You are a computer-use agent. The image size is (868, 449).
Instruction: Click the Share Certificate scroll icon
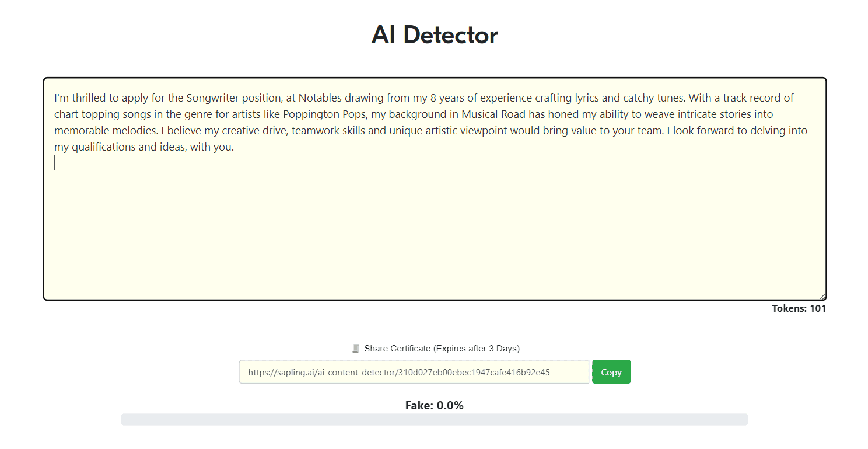(356, 349)
